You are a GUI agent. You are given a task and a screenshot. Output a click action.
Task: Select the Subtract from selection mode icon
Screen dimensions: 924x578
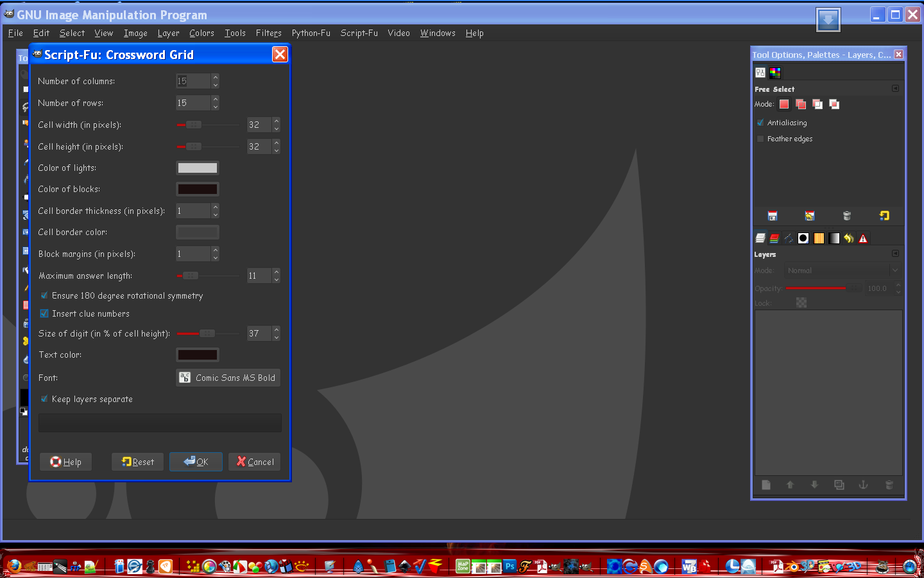click(x=817, y=104)
